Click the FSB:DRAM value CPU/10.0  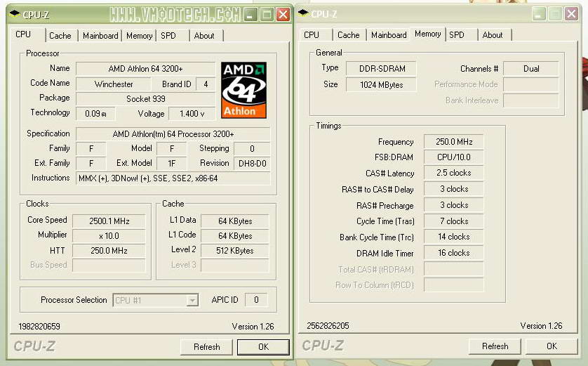coord(454,157)
